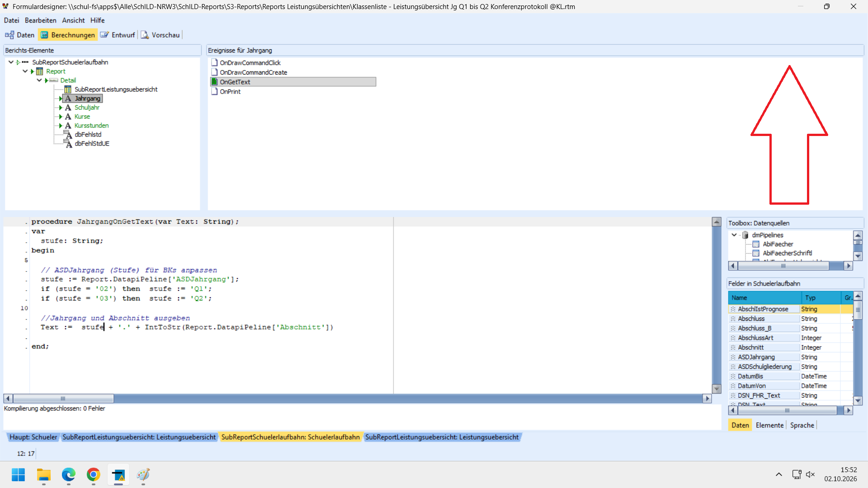Select the AbiFaecher data pipeline icon

pos(756,244)
